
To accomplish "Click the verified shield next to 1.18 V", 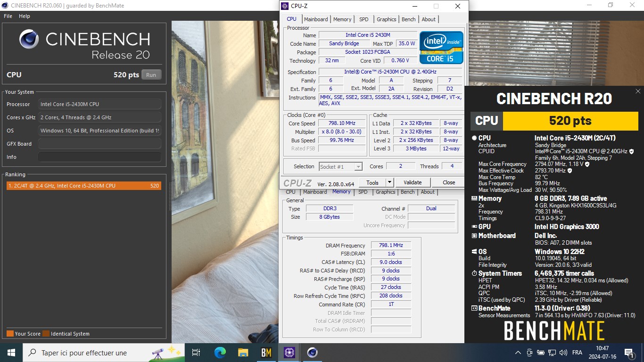I will (587, 164).
